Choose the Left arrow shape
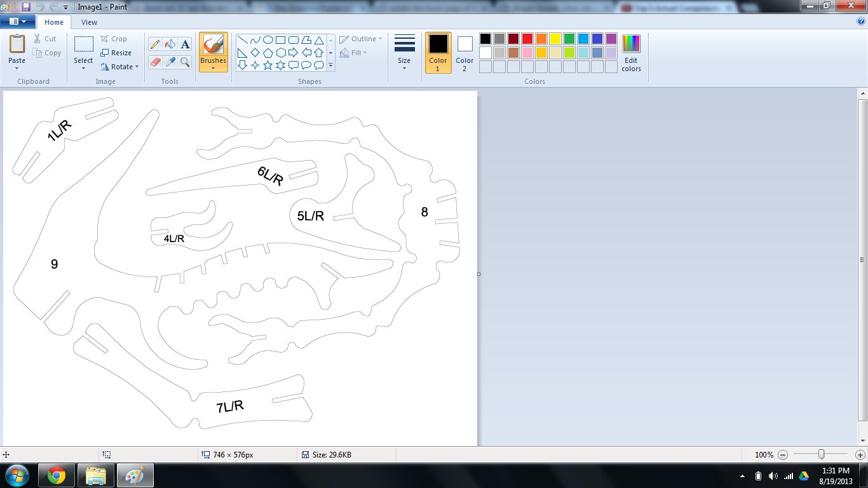 [x=306, y=52]
